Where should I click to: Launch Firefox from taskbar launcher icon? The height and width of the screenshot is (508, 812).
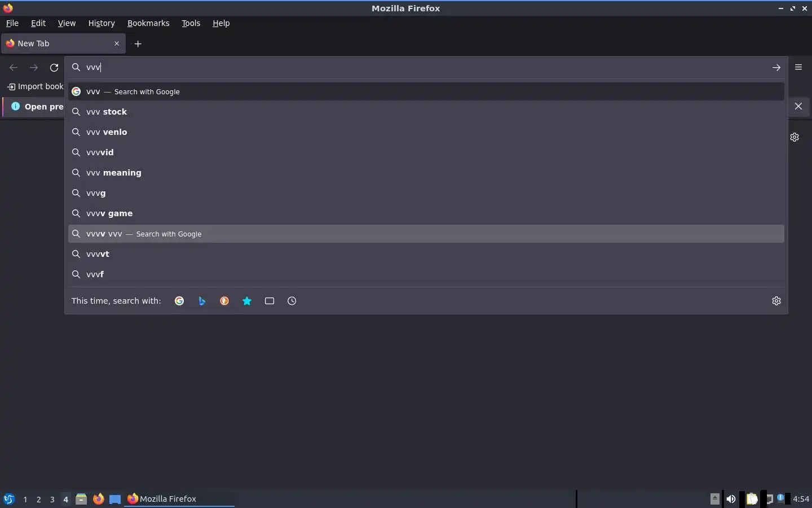point(98,499)
